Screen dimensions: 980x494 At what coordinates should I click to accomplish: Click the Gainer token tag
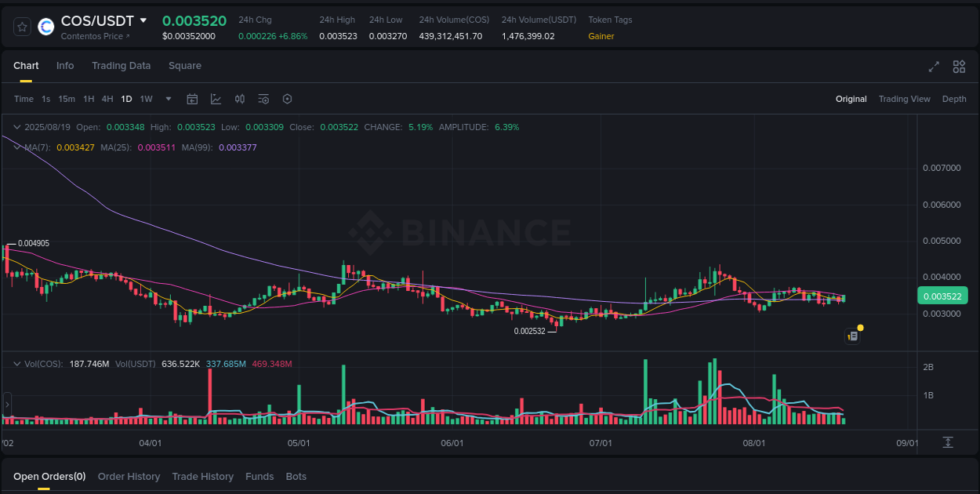click(601, 36)
